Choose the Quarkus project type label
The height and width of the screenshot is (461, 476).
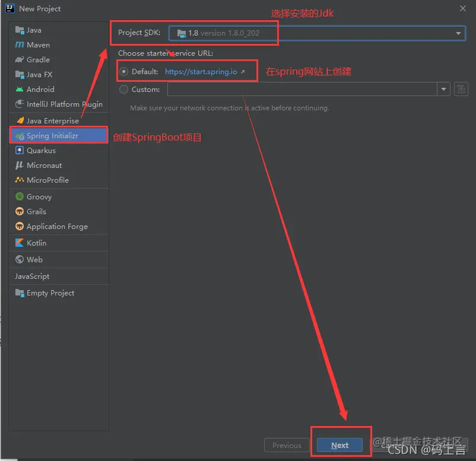42,151
